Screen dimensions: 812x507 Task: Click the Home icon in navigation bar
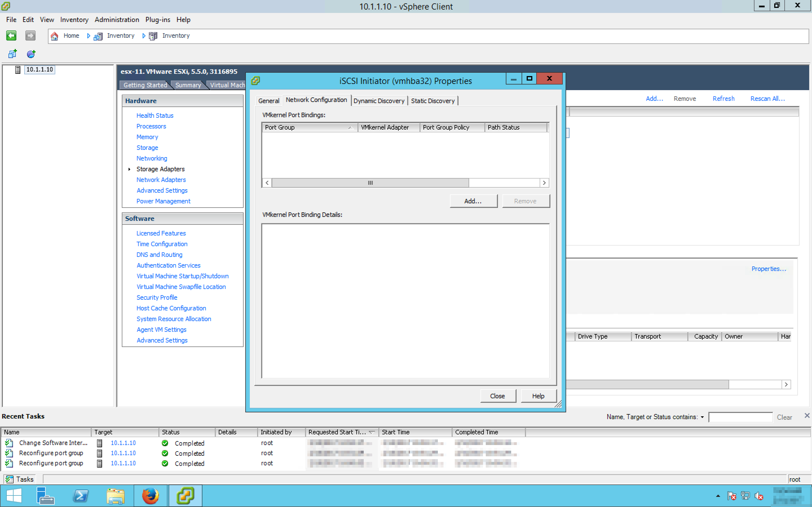pos(54,36)
